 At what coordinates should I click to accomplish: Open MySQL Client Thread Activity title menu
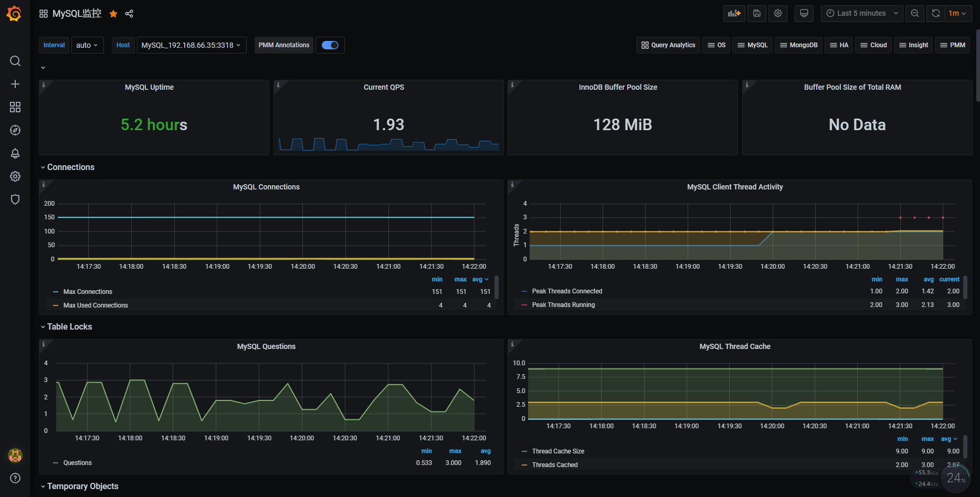pyautogui.click(x=735, y=187)
